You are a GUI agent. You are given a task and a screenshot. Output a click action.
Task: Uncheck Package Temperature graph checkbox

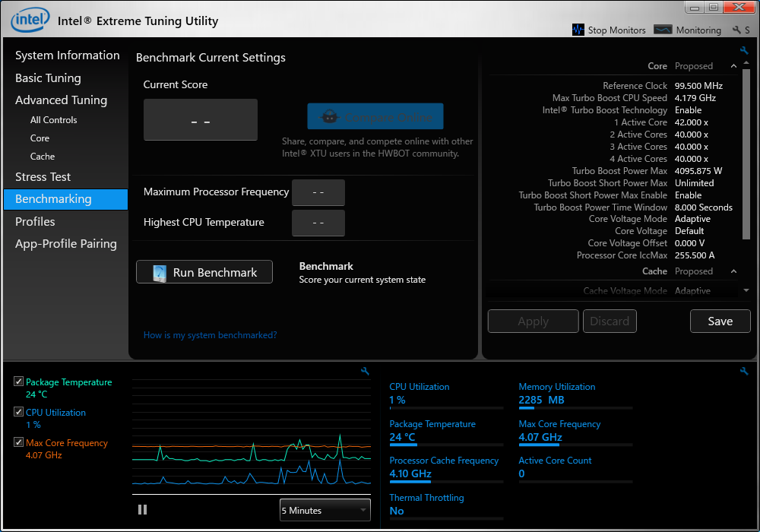click(x=18, y=382)
